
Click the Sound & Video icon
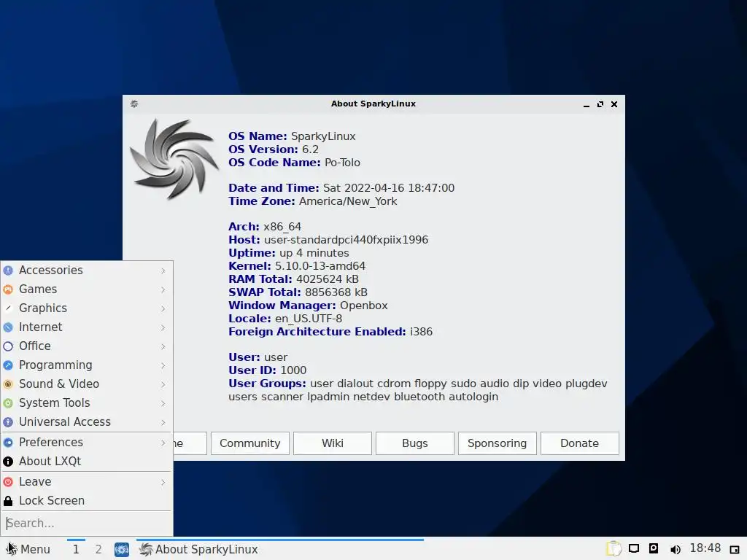click(8, 384)
